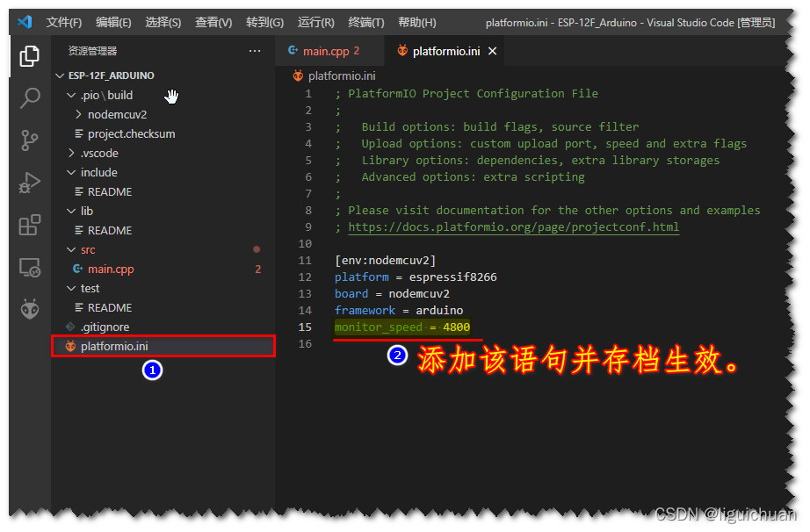This screenshot has width=810, height=532.
Task: Click the VS Code logo icon
Action: [x=25, y=22]
